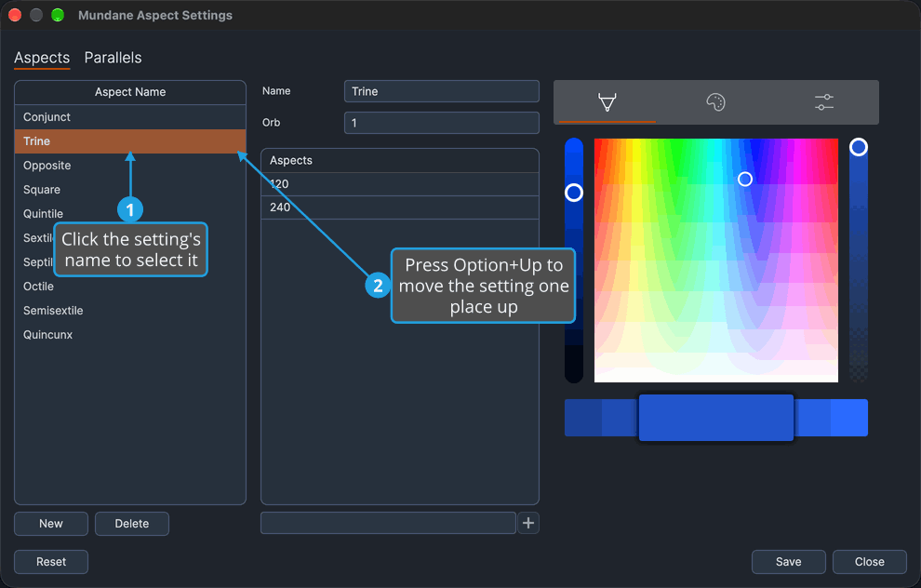921x588 pixels.
Task: Click the Aspect Name column header
Action: [x=130, y=92]
